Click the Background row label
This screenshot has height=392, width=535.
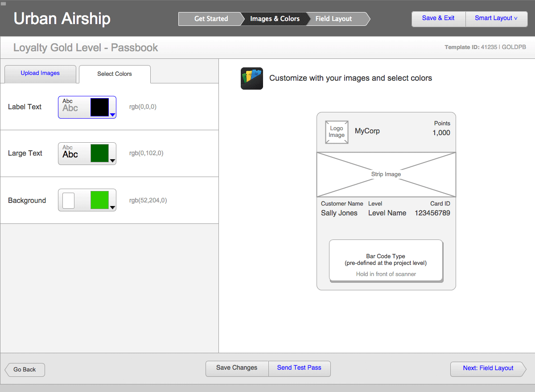click(27, 201)
